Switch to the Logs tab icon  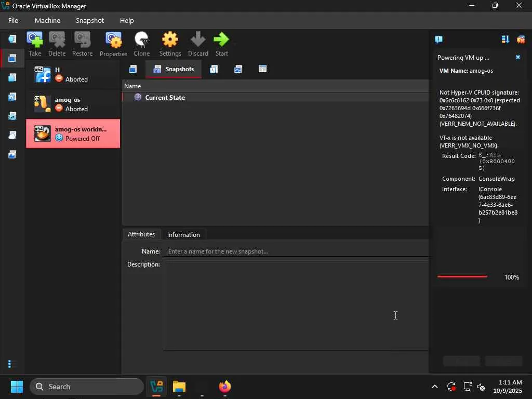click(x=214, y=69)
